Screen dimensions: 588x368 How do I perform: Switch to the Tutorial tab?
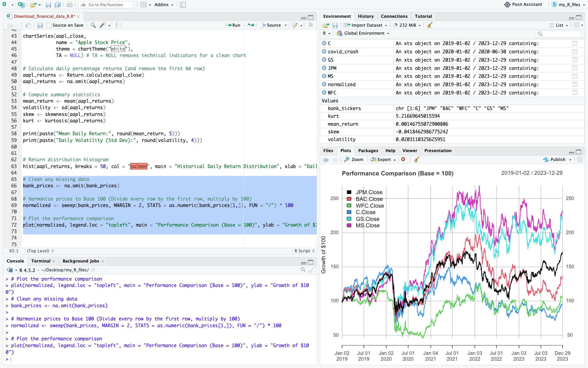click(423, 16)
